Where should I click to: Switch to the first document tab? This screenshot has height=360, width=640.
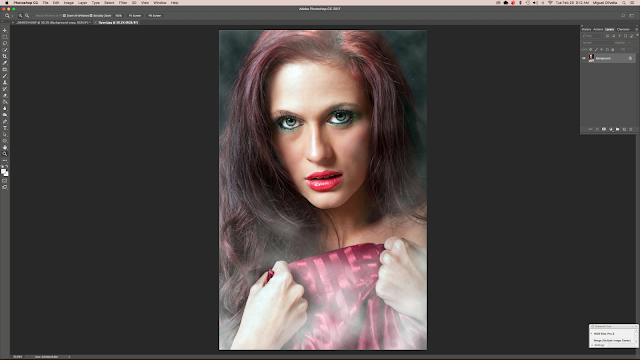(53, 22)
